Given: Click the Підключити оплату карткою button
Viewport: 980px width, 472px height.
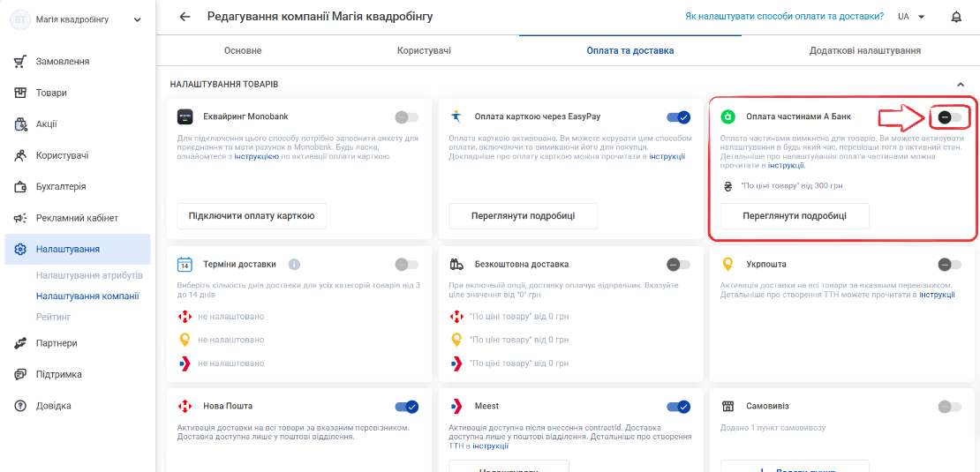Looking at the screenshot, I should pyautogui.click(x=252, y=216).
